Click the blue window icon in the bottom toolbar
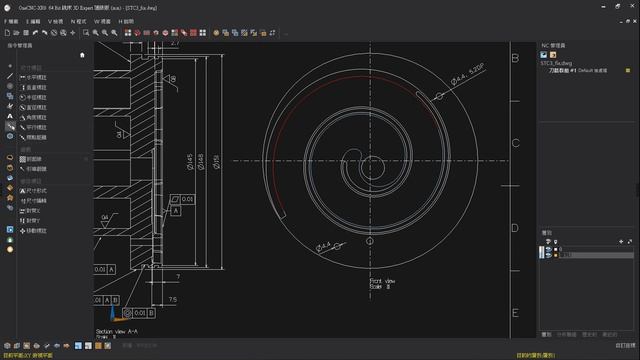This screenshot has width=640, height=360. click(78, 346)
